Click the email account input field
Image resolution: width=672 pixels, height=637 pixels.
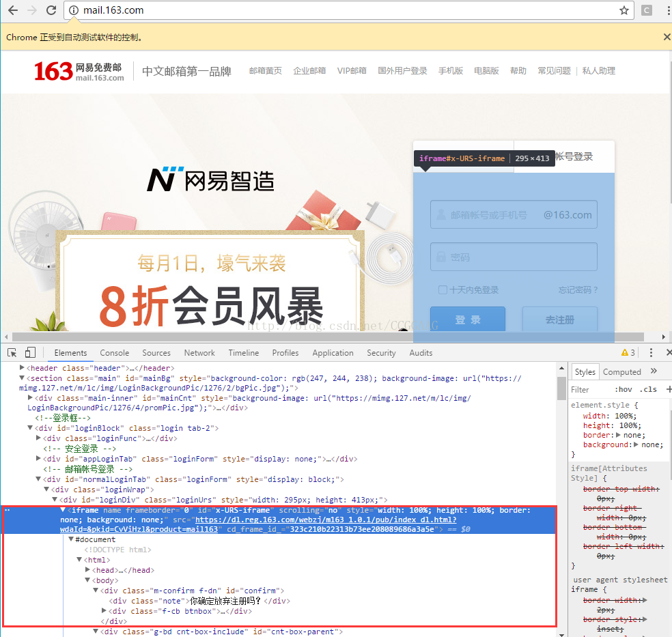click(x=514, y=214)
